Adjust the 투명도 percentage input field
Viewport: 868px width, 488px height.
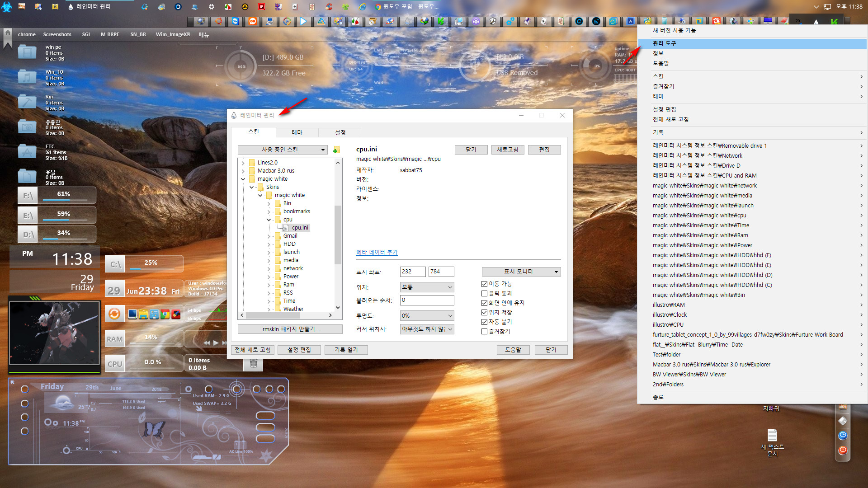426,315
